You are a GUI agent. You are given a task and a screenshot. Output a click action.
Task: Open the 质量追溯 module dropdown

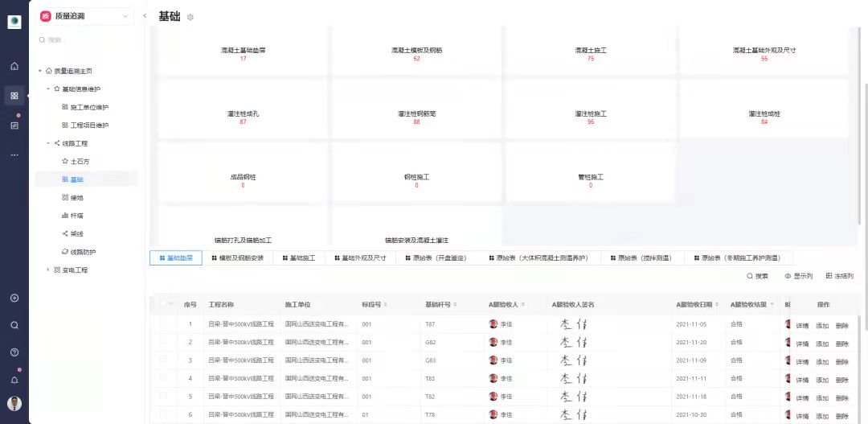86,17
